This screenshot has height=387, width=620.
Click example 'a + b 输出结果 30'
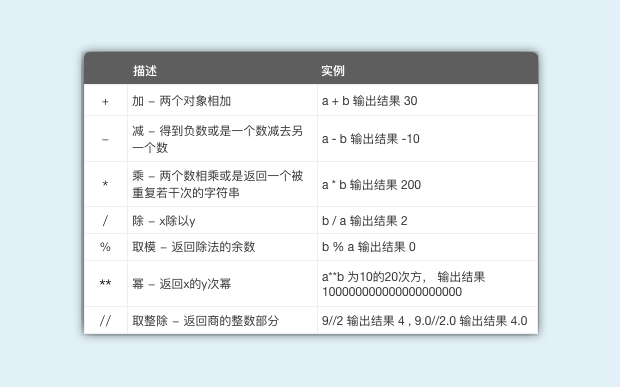pos(370,101)
